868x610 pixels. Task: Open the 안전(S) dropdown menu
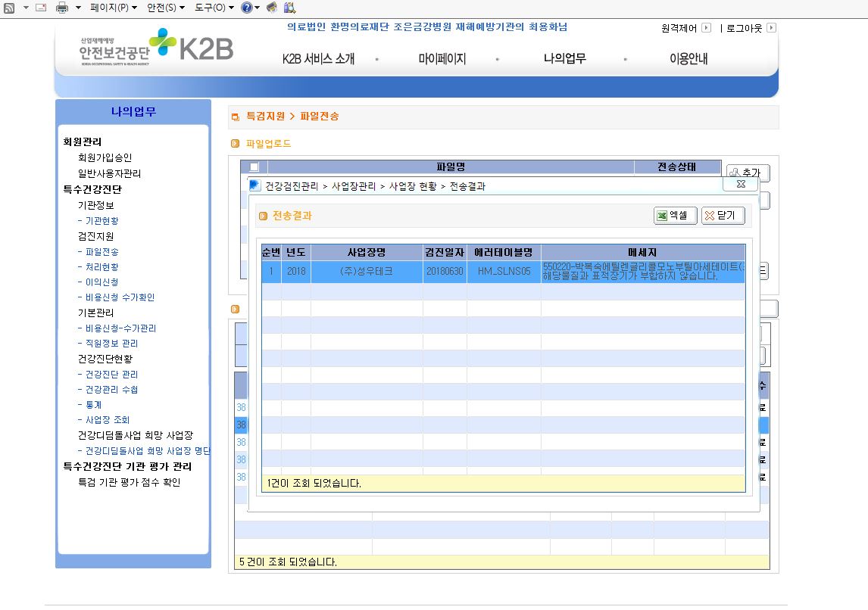(x=166, y=8)
